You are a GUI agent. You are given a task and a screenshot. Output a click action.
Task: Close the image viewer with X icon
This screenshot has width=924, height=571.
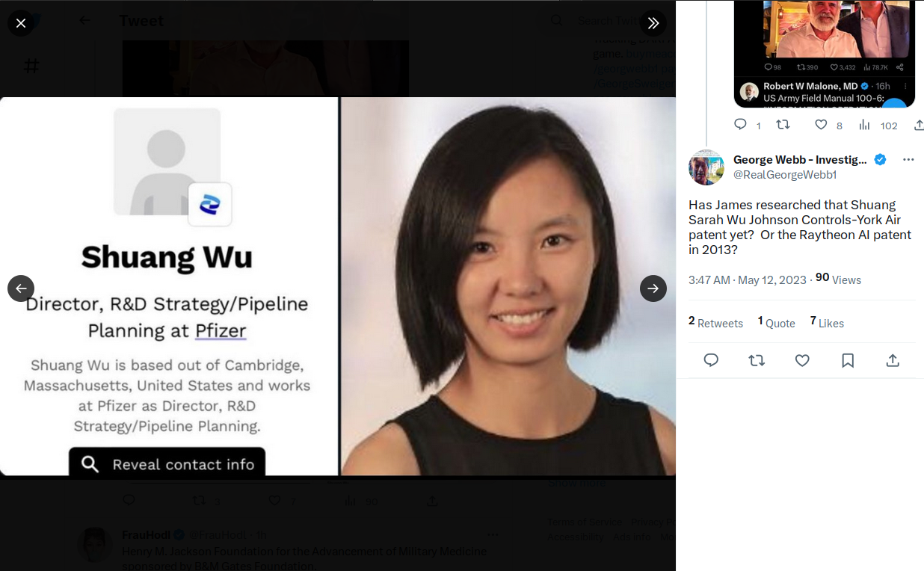pyautogui.click(x=21, y=23)
